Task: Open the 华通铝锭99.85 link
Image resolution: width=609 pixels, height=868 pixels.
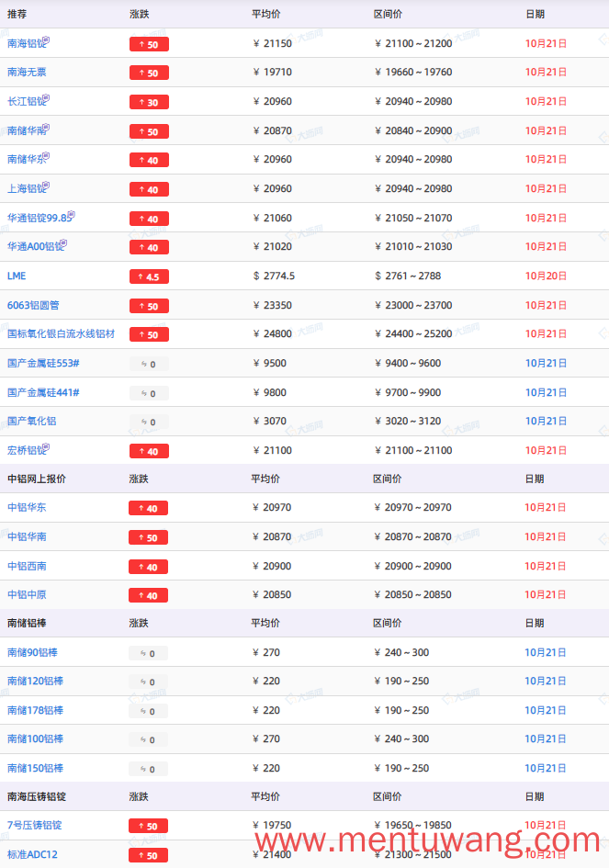Action: (x=39, y=218)
